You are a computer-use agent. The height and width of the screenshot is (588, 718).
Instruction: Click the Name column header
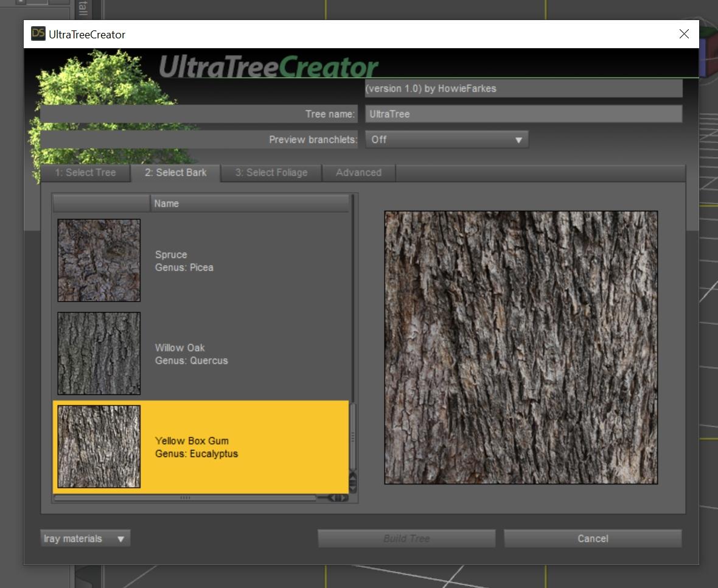[249, 203]
